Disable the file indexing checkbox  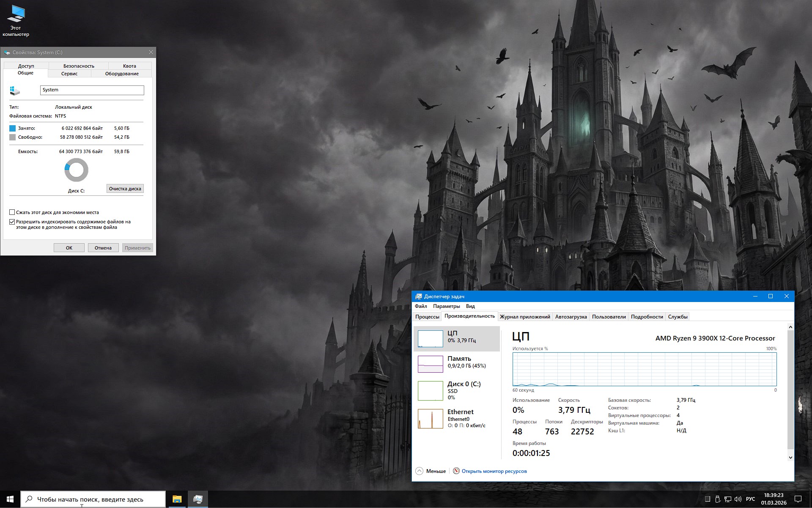[12, 222]
